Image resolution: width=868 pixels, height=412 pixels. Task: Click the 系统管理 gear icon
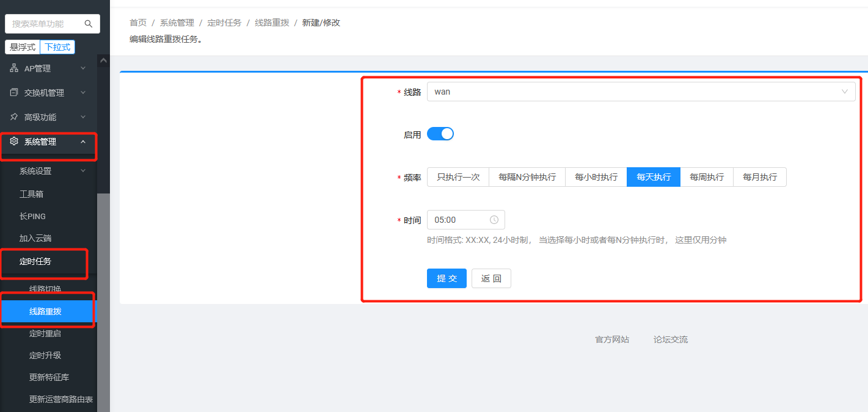coord(14,142)
